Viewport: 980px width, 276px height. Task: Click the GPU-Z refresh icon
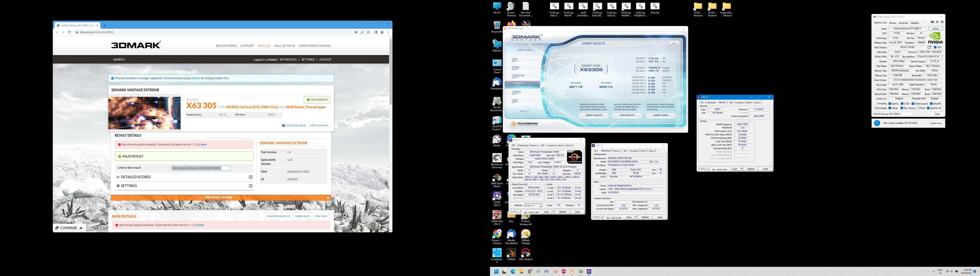coord(937,22)
